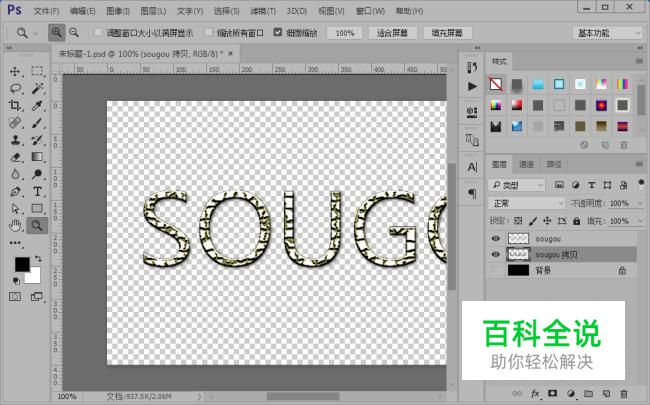The image size is (650, 405).
Task: Delete layer with trash icon
Action: [x=623, y=393]
